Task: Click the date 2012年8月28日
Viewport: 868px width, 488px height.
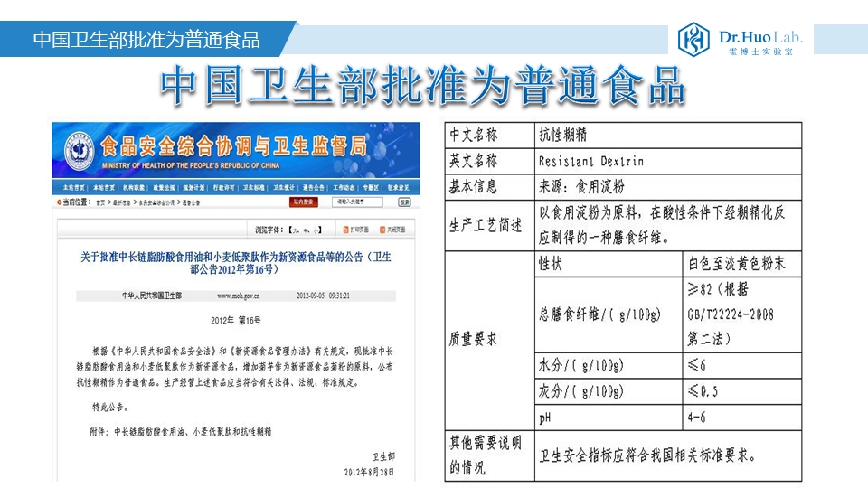Action: pos(369,472)
